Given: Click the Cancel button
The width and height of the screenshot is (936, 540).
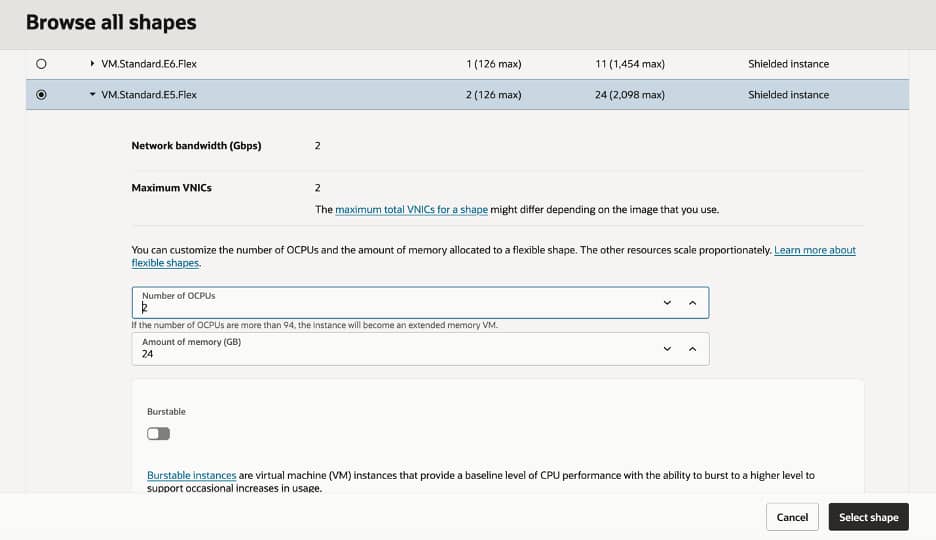Looking at the screenshot, I should [x=792, y=517].
